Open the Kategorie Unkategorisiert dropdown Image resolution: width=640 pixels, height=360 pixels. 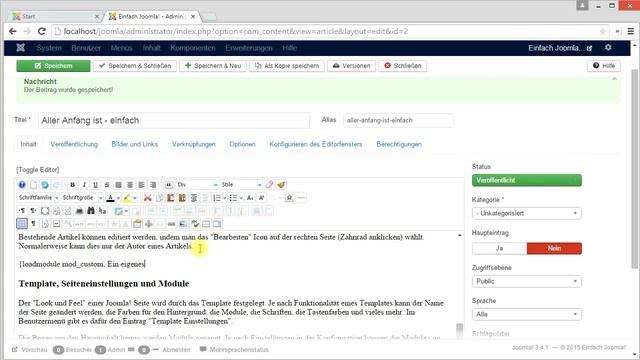tap(527, 213)
